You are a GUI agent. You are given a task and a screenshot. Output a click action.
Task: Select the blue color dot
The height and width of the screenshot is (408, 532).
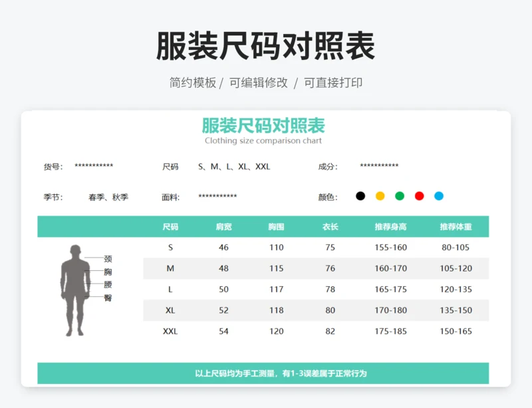pos(439,196)
